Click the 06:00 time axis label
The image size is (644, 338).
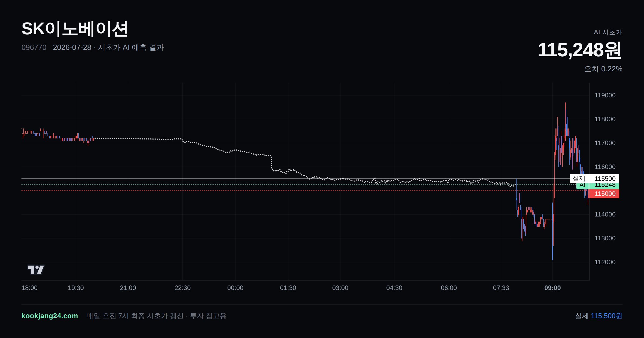click(449, 288)
